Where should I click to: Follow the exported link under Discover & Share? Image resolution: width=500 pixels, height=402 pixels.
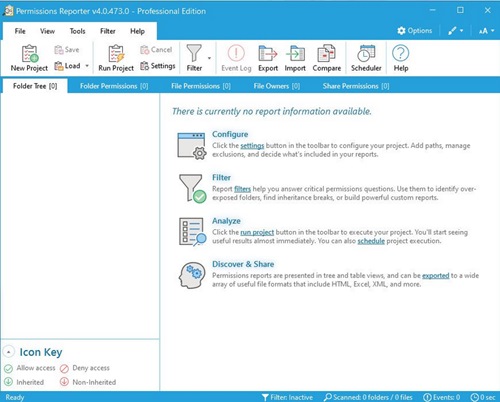tap(436, 276)
